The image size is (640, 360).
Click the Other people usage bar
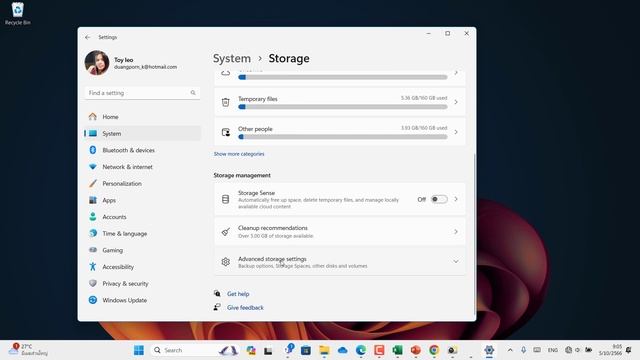343,137
